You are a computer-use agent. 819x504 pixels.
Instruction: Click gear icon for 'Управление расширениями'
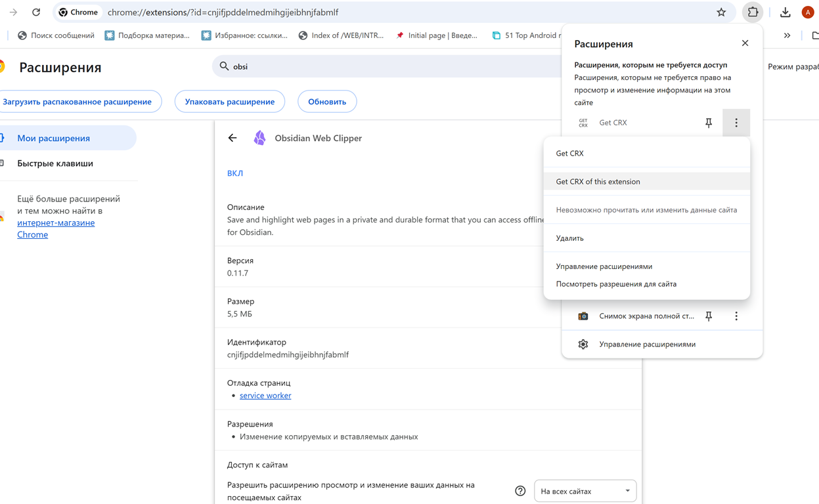[x=583, y=344]
